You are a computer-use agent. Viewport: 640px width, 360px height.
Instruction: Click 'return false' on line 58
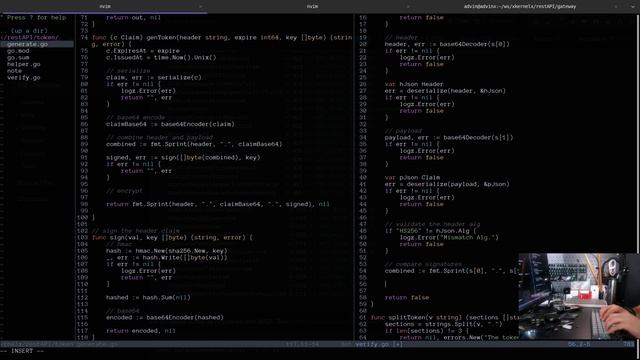coord(407,298)
